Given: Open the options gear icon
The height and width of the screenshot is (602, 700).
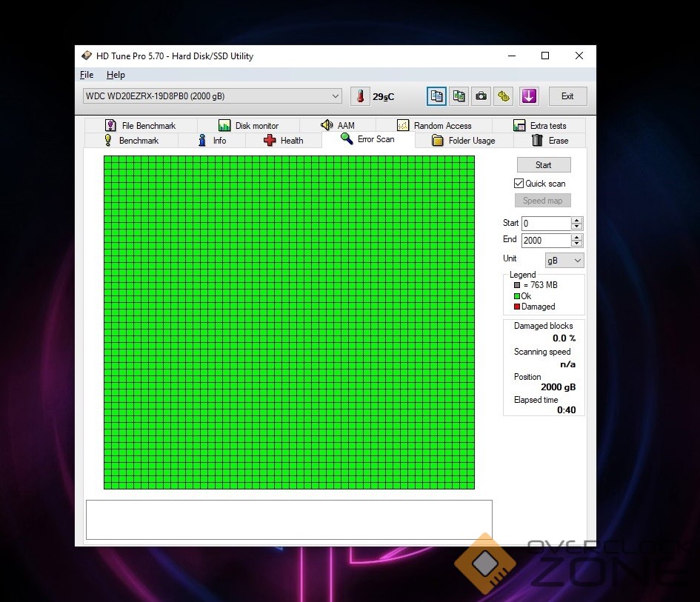Looking at the screenshot, I should [x=504, y=96].
